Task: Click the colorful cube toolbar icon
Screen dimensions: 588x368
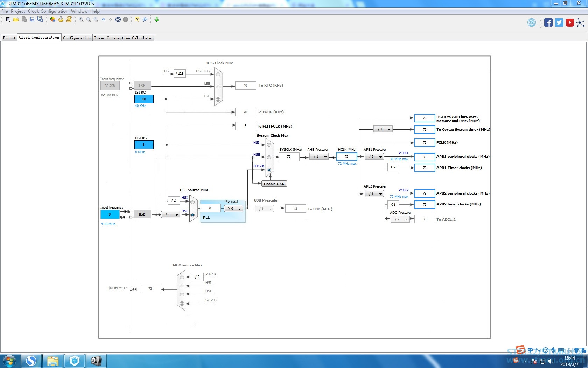Action: click(52, 20)
